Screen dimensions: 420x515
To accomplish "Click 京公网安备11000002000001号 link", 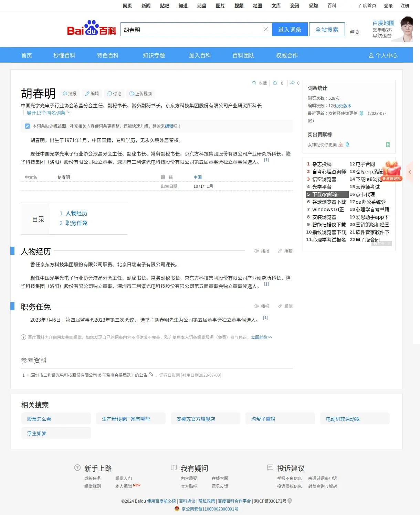I will tap(210, 509).
